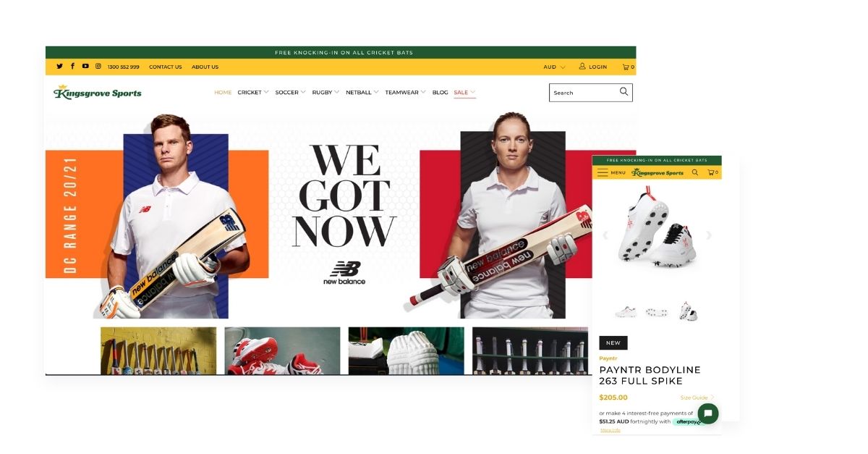Expand the CRICKET menu dropdown

click(x=253, y=93)
